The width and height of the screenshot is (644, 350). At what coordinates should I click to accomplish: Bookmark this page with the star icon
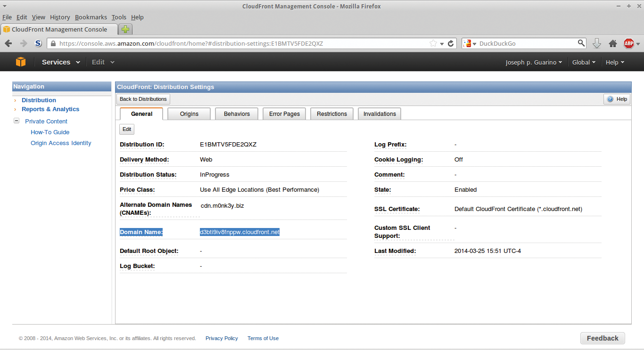pyautogui.click(x=433, y=43)
